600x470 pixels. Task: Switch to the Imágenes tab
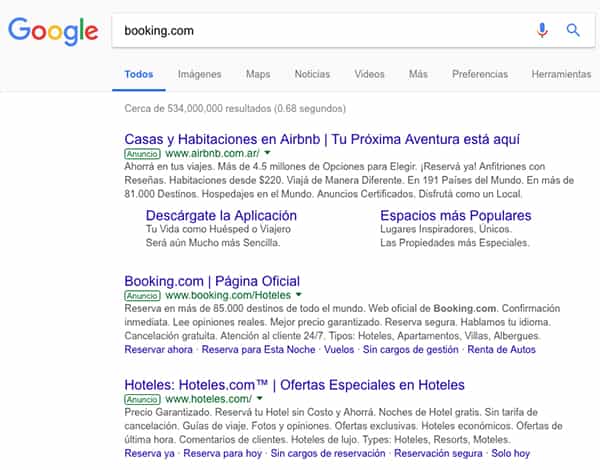(x=199, y=74)
